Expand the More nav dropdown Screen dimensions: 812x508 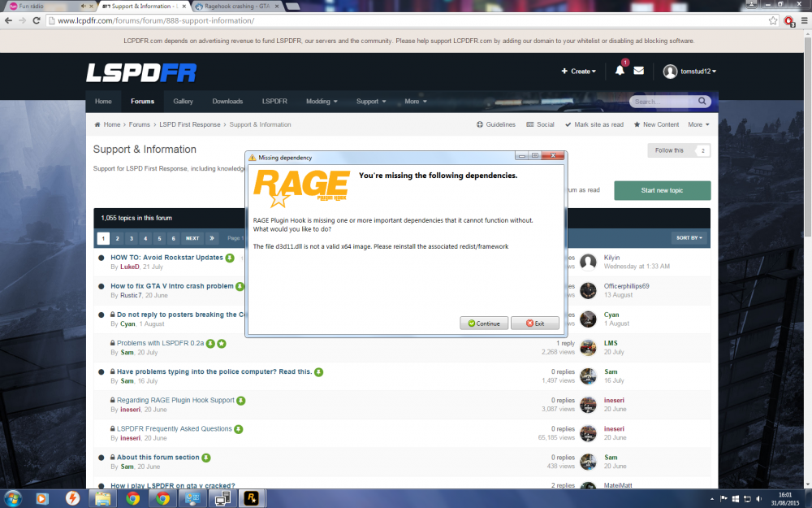[415, 101]
